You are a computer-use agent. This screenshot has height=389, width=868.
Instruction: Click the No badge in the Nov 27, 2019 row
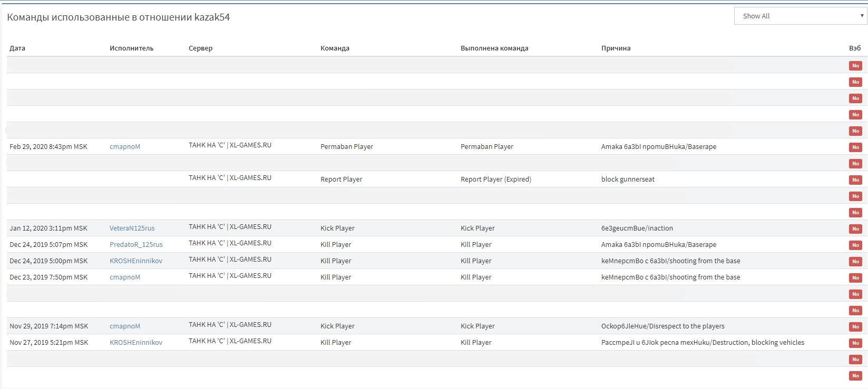(855, 343)
